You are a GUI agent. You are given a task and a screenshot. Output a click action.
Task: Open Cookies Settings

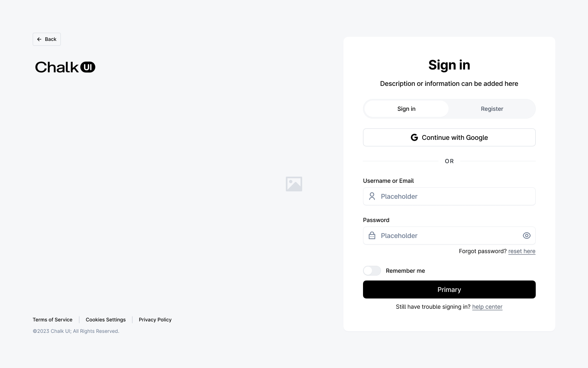(105, 320)
